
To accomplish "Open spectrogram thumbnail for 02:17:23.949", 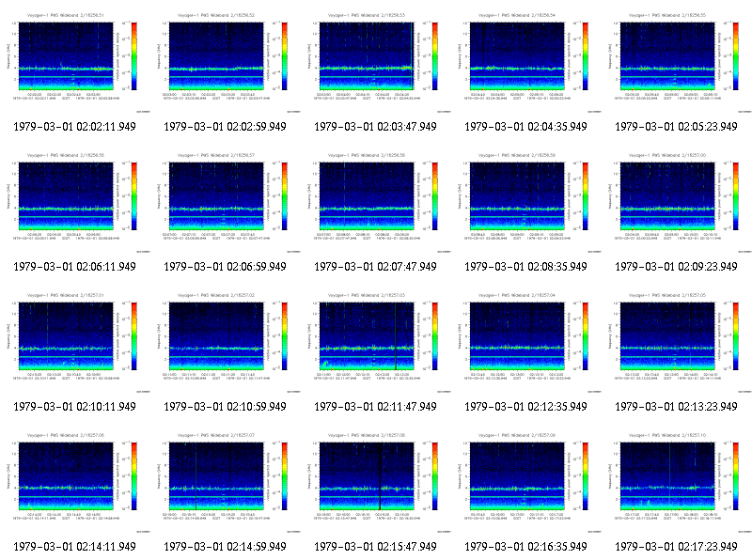I will tap(677, 482).
